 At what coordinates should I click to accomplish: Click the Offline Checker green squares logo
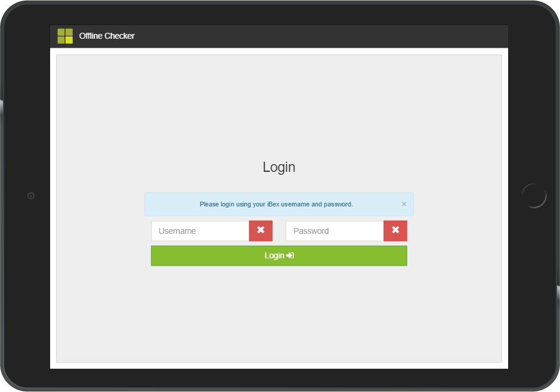65,36
